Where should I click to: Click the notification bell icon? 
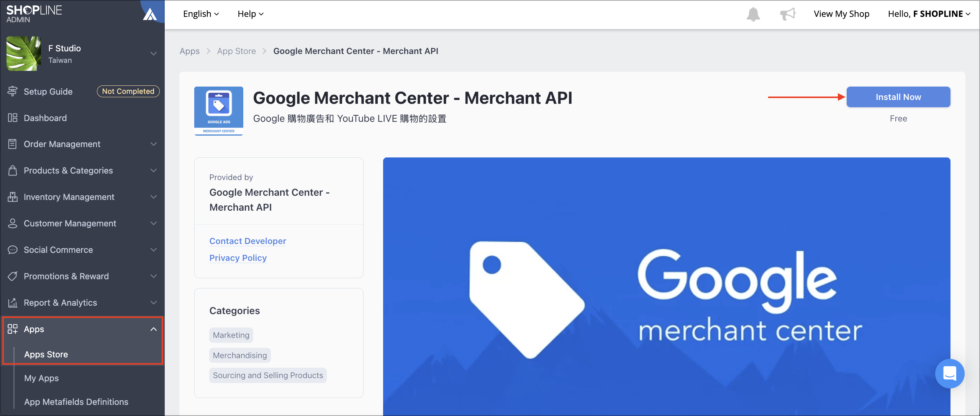(x=753, y=14)
